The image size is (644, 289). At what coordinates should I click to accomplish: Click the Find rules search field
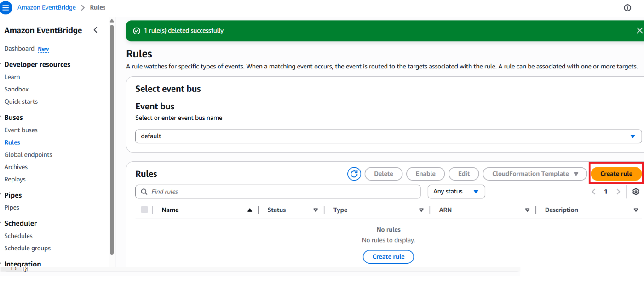(x=278, y=192)
